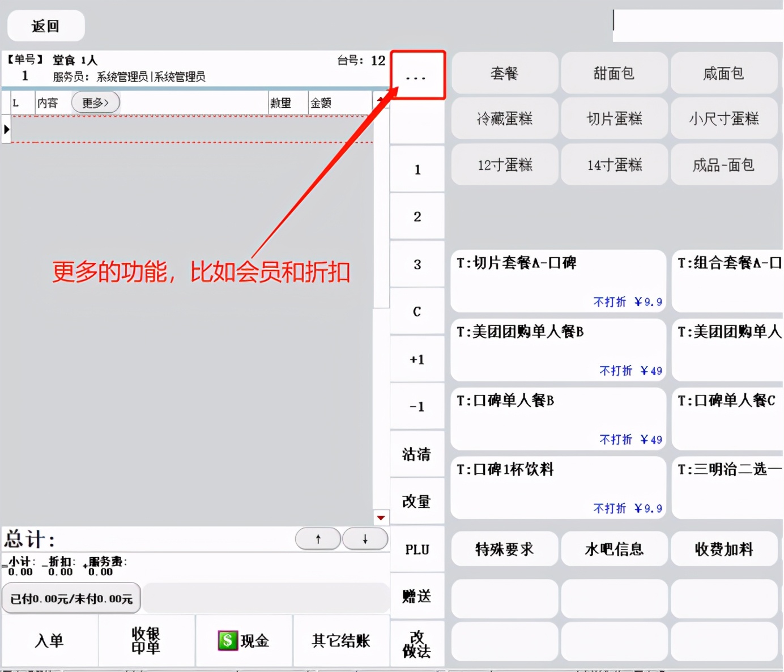Open the 特殊要求 special requests panel
Image resolution: width=784 pixels, height=672 pixels.
pyautogui.click(x=504, y=549)
